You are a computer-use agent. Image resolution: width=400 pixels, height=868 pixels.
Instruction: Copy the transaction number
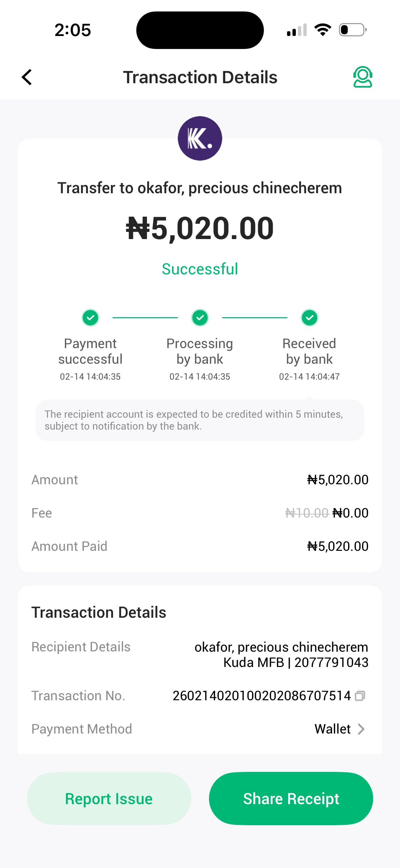(x=360, y=696)
